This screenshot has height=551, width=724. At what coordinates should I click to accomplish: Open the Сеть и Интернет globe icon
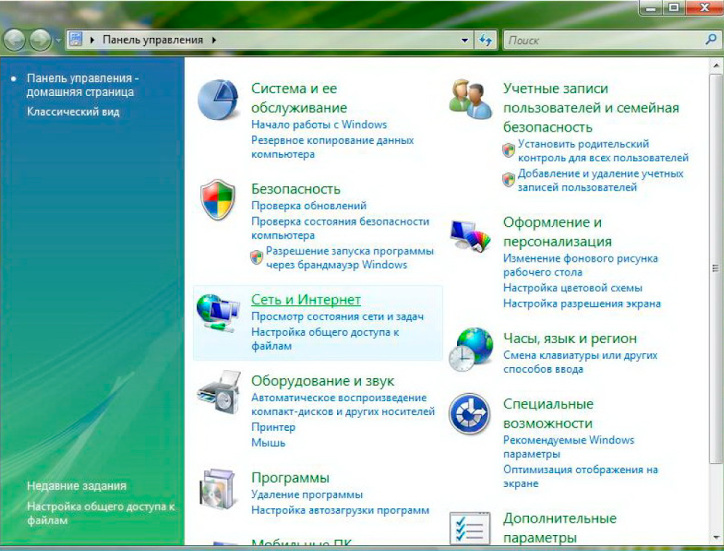point(218,313)
